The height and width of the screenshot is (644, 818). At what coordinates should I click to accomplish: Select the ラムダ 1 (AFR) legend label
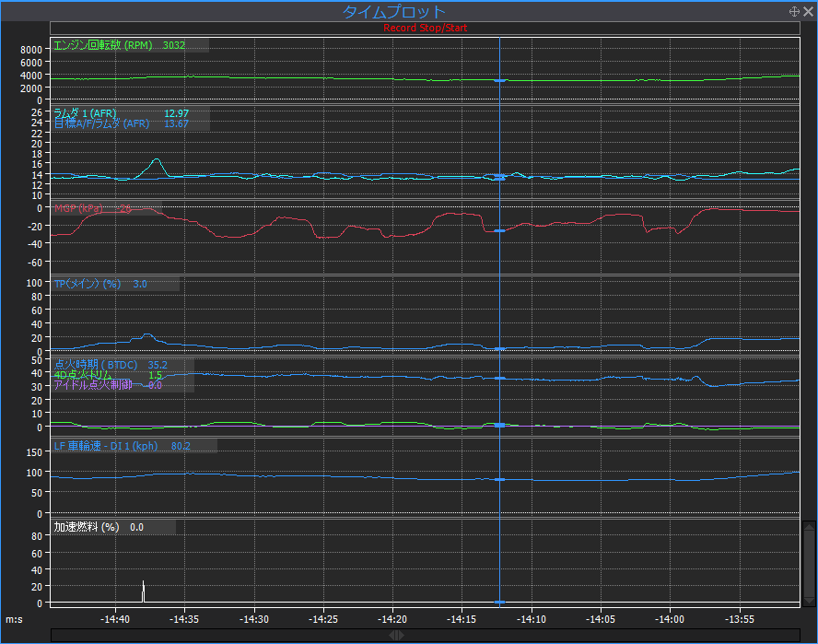tap(86, 113)
